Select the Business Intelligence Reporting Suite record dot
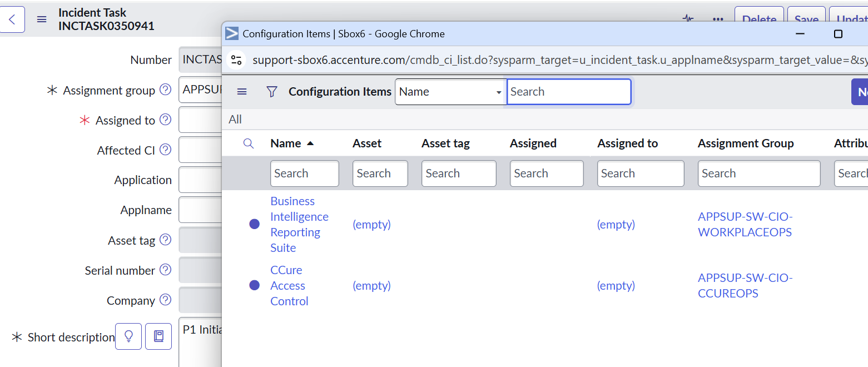This screenshot has width=868, height=367. (255, 224)
